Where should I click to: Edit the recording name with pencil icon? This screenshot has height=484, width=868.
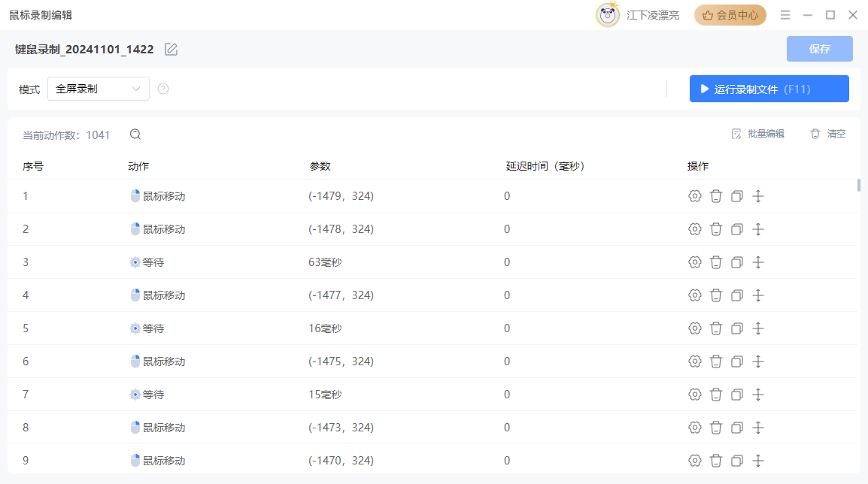(x=171, y=50)
